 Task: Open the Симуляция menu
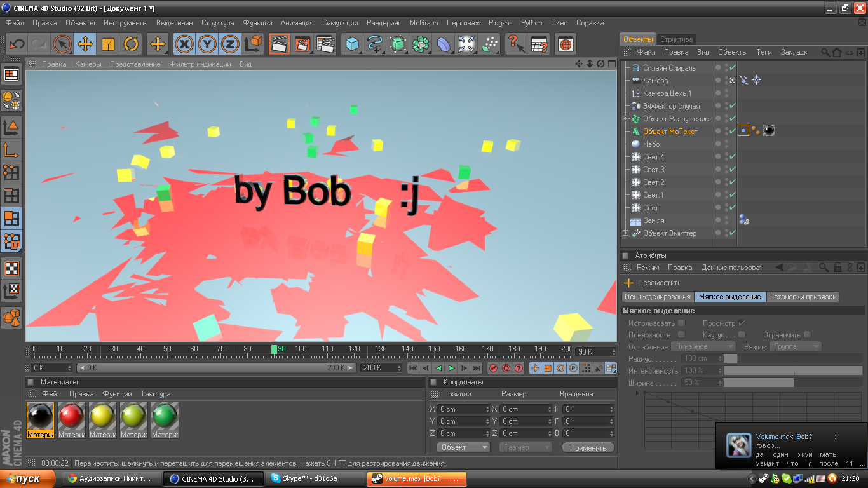pyautogui.click(x=340, y=23)
